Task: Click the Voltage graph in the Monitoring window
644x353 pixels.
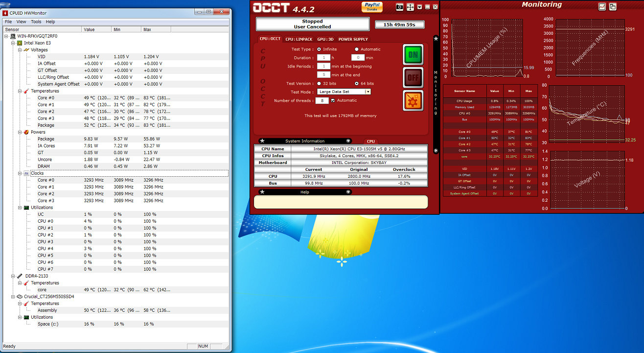Action: 587,180
